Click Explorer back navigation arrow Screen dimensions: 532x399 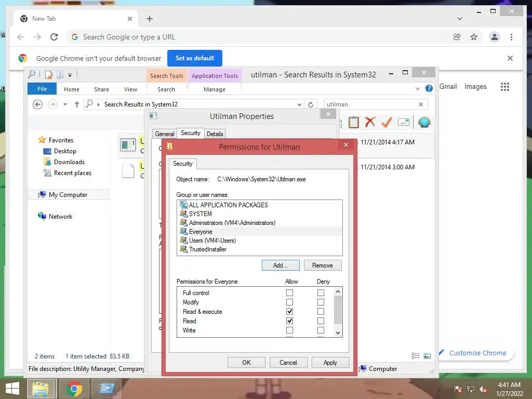pyautogui.click(x=37, y=104)
